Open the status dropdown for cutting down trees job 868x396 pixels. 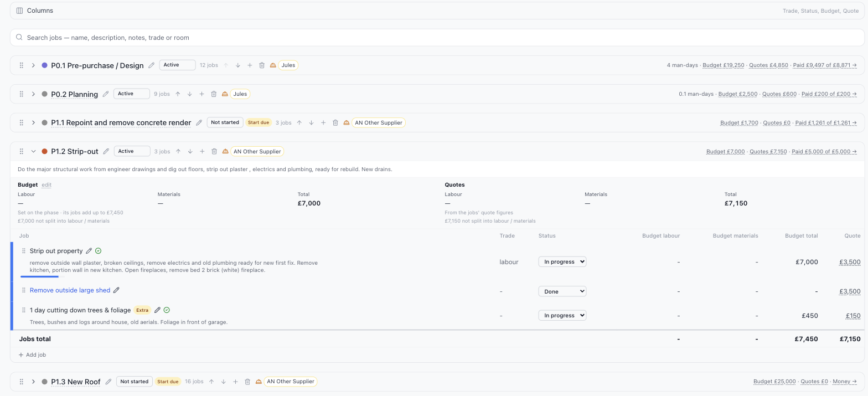click(562, 315)
